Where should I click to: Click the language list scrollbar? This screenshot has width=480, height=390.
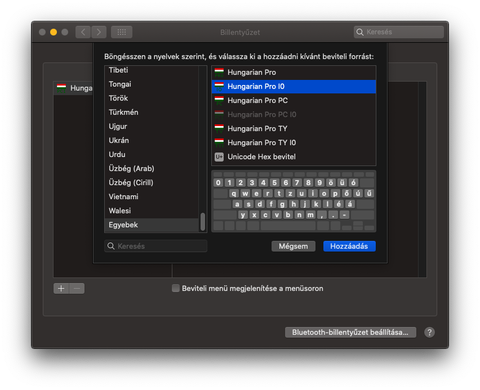202,222
